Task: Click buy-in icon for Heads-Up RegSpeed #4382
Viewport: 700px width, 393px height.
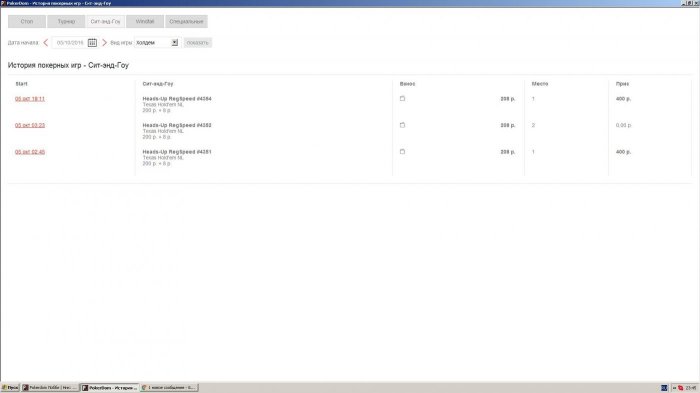Action: point(402,125)
